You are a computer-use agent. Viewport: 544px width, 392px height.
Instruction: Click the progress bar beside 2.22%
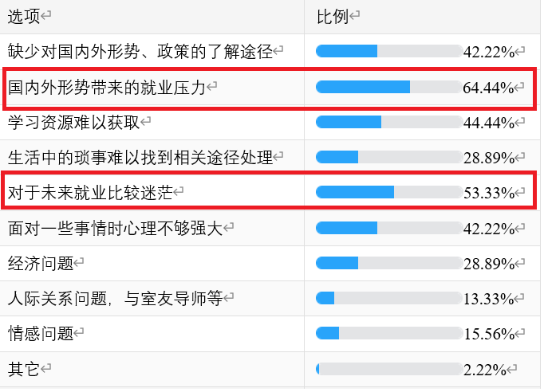[x=388, y=369]
